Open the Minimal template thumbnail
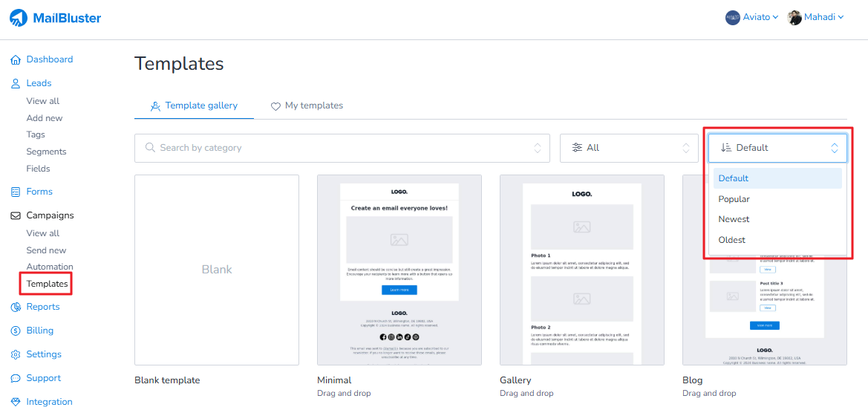This screenshot has height=413, width=868. [x=399, y=270]
